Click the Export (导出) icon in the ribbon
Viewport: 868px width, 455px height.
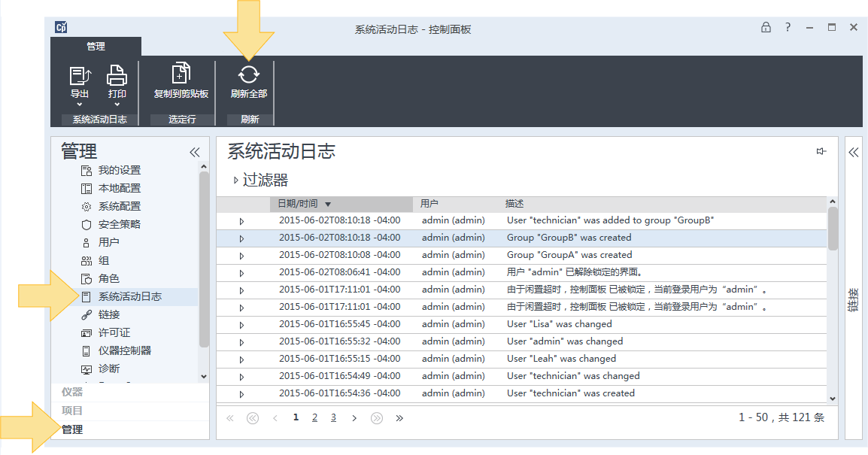pos(80,75)
